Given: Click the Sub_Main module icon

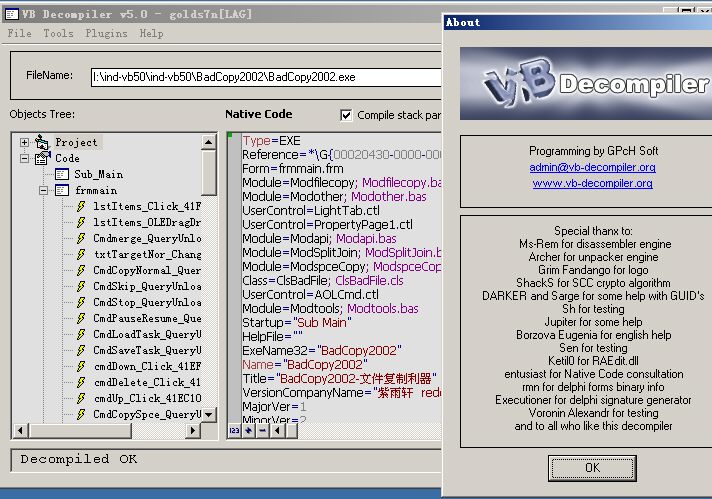Looking at the screenshot, I should pos(62,174).
